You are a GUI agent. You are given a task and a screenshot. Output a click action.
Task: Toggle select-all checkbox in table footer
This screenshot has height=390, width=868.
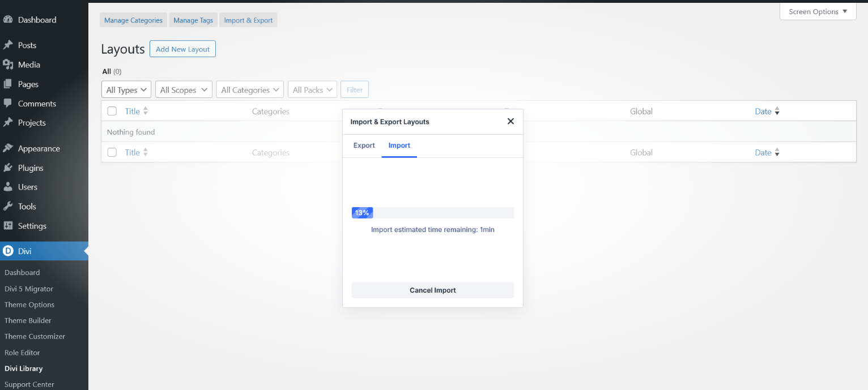click(x=112, y=152)
